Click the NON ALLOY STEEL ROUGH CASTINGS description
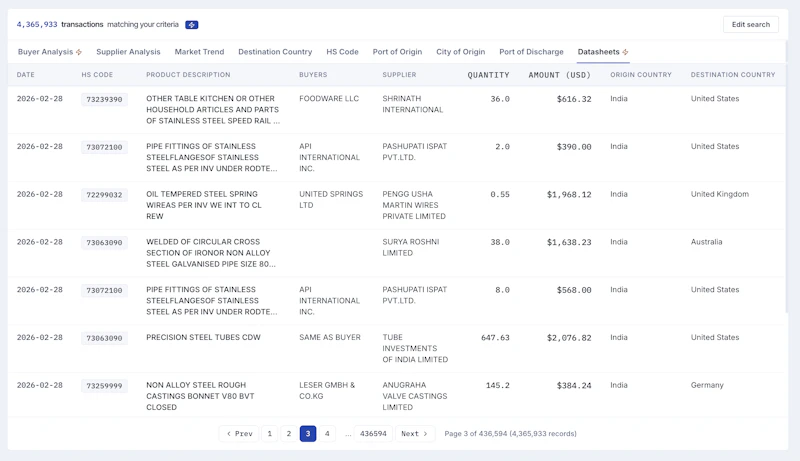The image size is (800, 461). click(200, 396)
